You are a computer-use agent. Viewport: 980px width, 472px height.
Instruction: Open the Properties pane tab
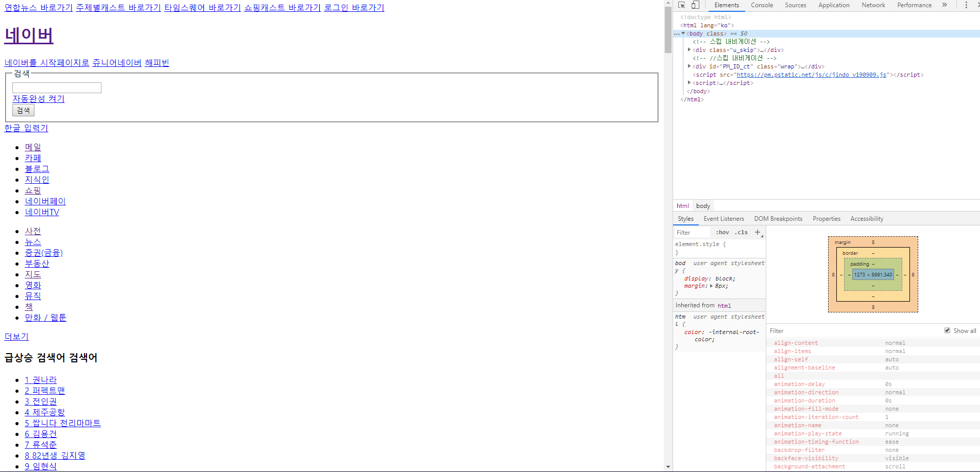click(x=827, y=219)
